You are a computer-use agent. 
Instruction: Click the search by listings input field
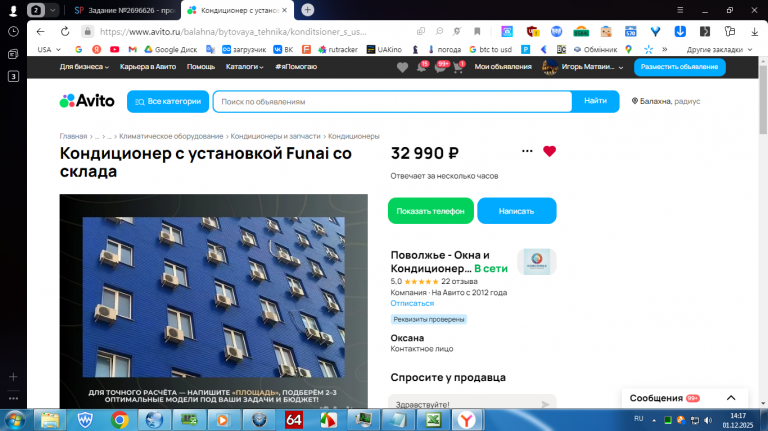coord(392,101)
